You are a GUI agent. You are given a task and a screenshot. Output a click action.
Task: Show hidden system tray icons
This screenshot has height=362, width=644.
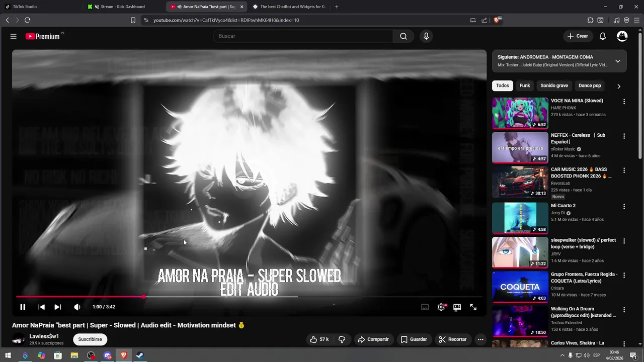[x=562, y=355]
